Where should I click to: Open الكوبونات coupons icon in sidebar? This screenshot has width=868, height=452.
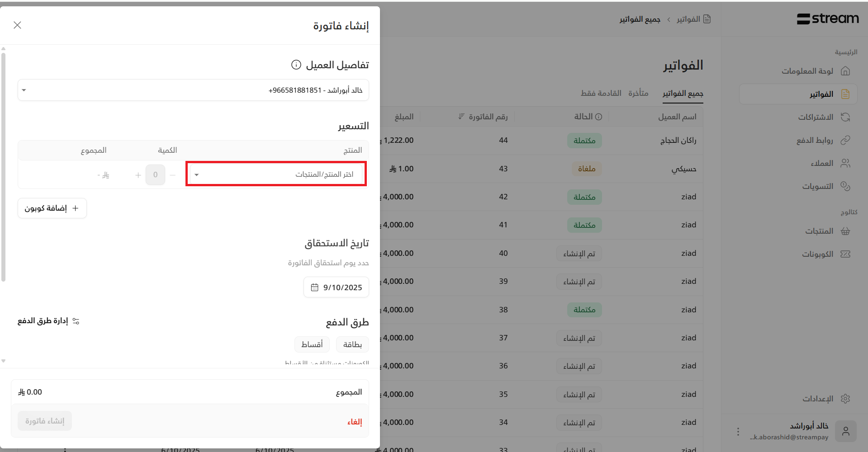(x=845, y=254)
